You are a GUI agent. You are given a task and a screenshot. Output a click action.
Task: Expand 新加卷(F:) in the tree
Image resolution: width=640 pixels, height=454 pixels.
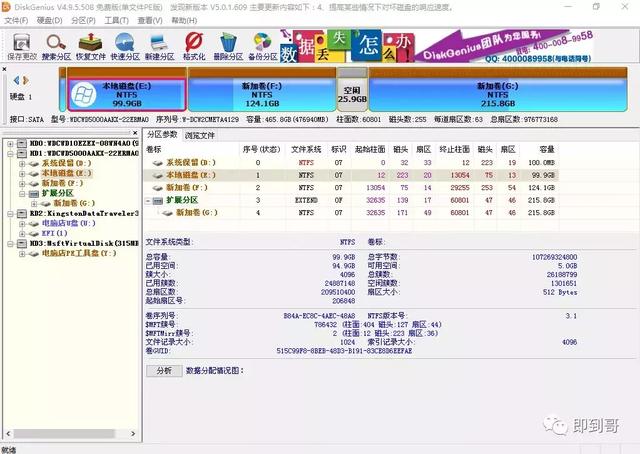click(x=22, y=184)
